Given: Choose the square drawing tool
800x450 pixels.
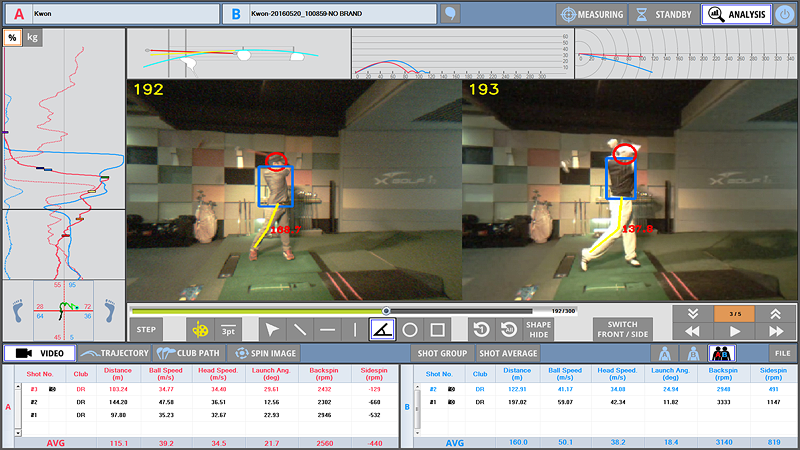Looking at the screenshot, I should click(x=437, y=330).
